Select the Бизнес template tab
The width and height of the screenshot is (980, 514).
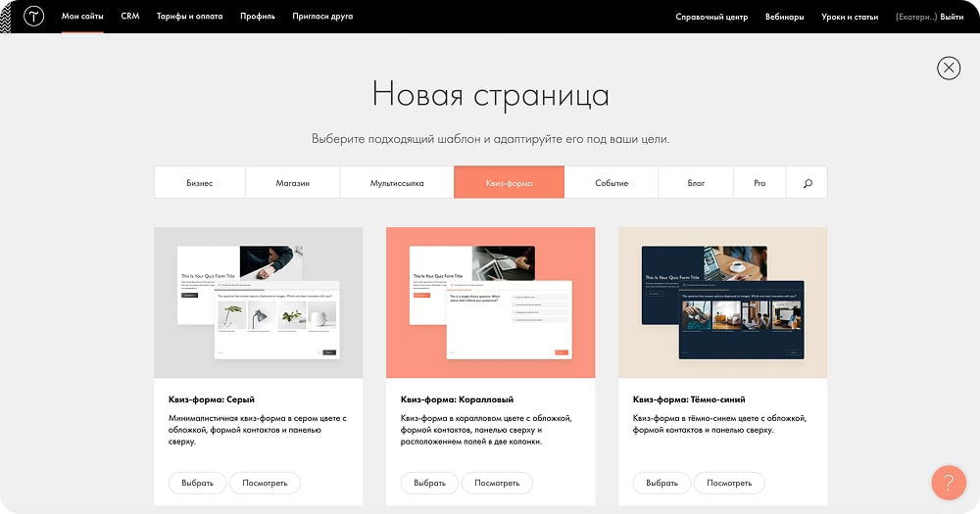tap(199, 183)
